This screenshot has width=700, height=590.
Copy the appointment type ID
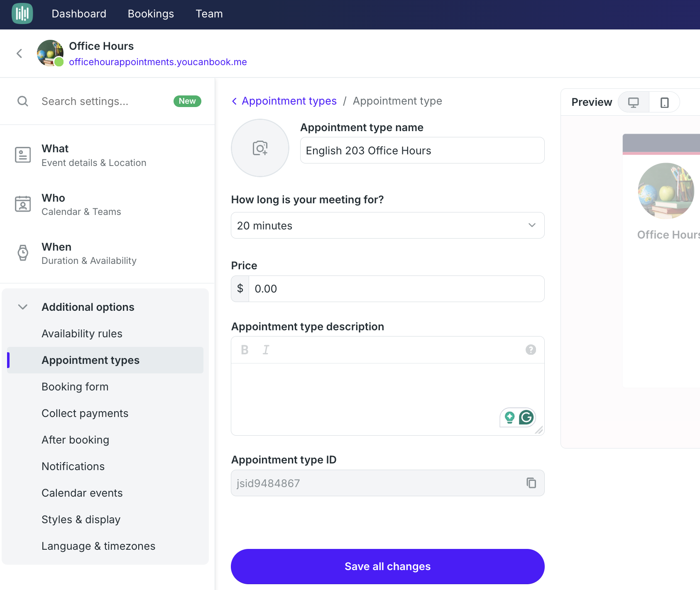pos(531,483)
